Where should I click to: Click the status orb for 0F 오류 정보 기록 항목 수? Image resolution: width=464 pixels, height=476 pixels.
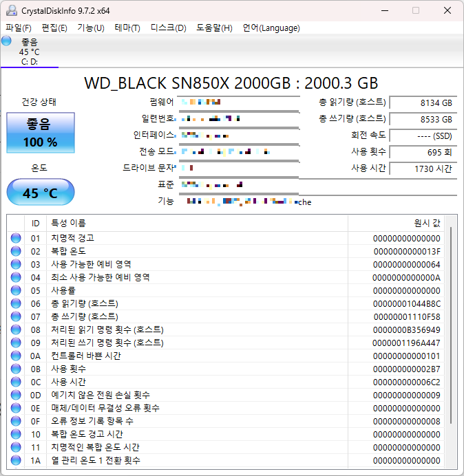click(16, 421)
